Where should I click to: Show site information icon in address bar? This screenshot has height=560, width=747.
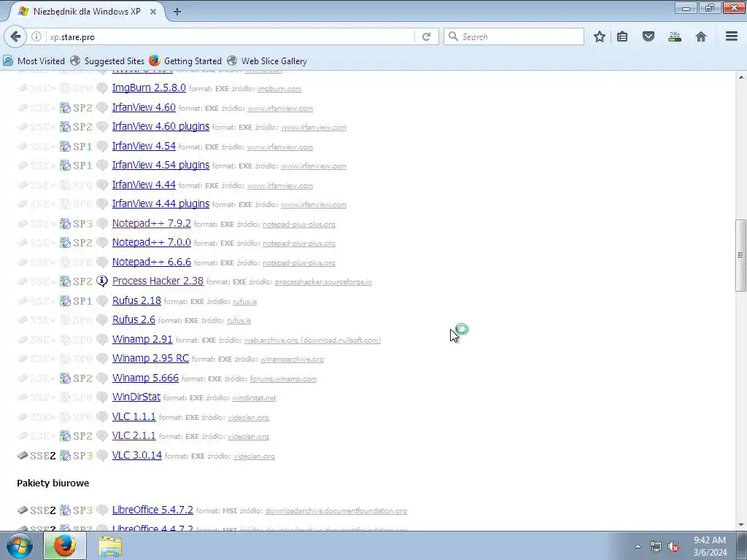point(36,36)
